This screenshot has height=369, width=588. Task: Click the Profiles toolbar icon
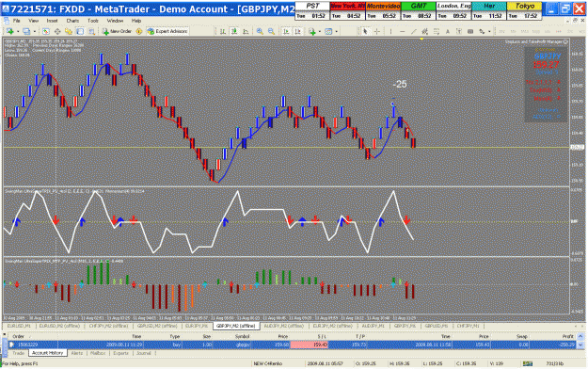coord(26,31)
